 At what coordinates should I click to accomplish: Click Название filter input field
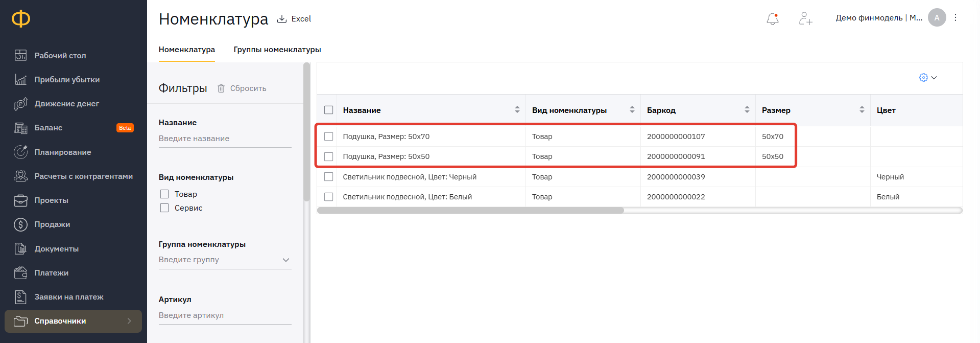[x=225, y=139]
